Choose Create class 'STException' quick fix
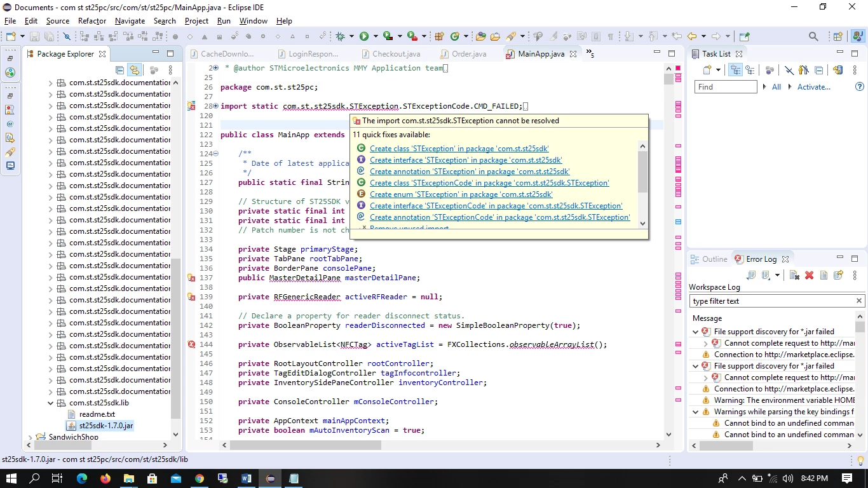 pos(459,149)
